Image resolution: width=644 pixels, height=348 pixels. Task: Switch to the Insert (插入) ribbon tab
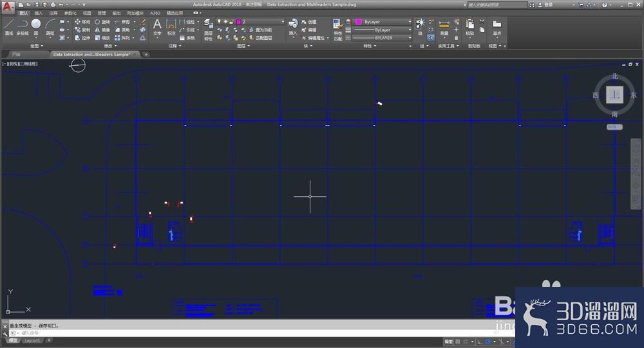tap(38, 13)
